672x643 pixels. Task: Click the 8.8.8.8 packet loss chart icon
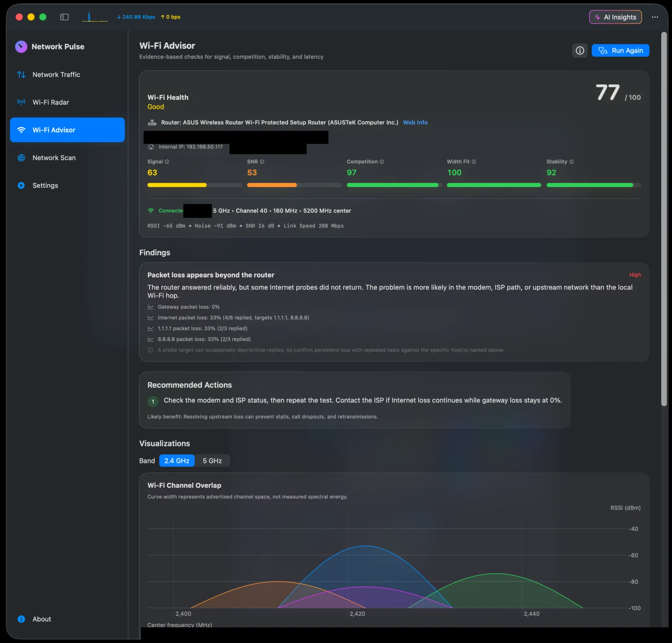tap(150, 339)
